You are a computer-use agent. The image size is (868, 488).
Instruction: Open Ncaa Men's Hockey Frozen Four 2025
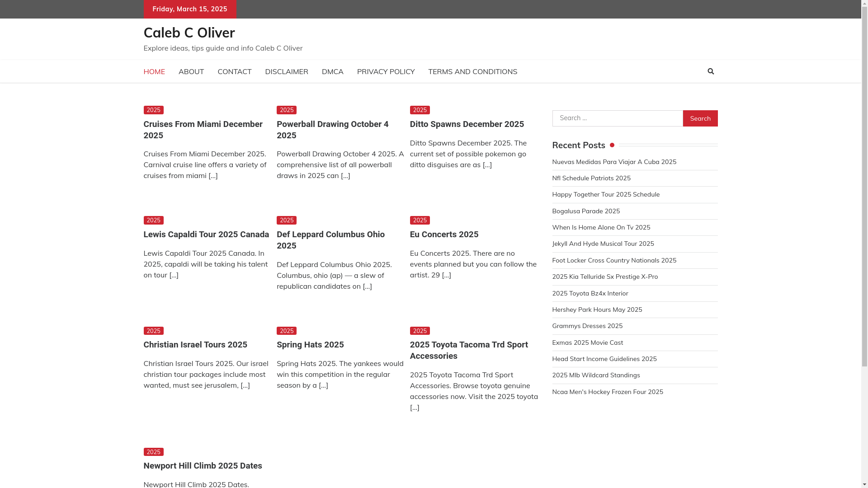[608, 392]
